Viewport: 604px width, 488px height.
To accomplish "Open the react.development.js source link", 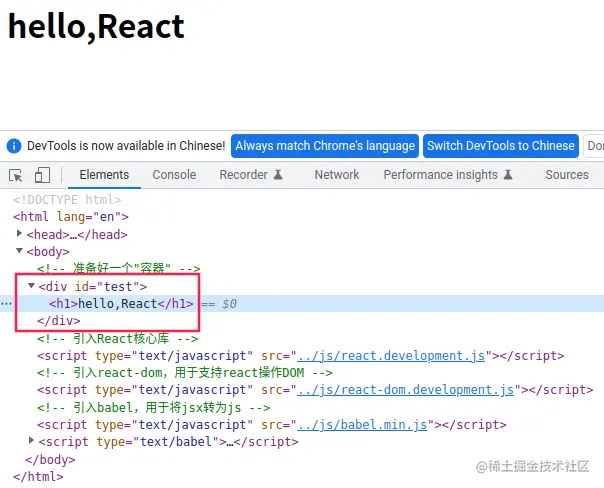I will (x=391, y=356).
